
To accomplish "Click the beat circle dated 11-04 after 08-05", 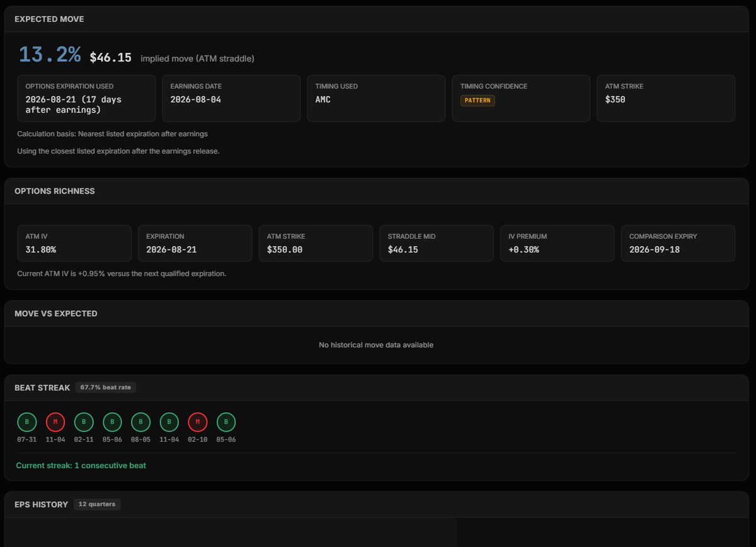I will point(169,422).
